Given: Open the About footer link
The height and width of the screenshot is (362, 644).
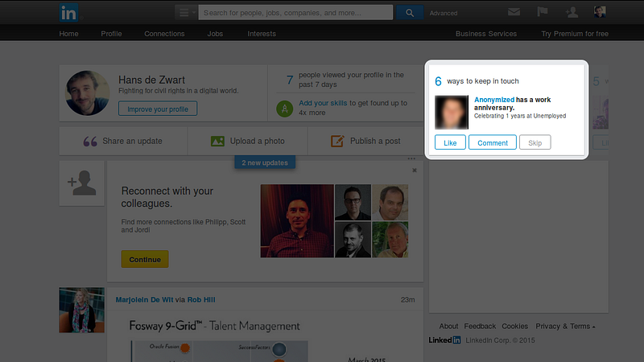Looking at the screenshot, I should (448, 327).
